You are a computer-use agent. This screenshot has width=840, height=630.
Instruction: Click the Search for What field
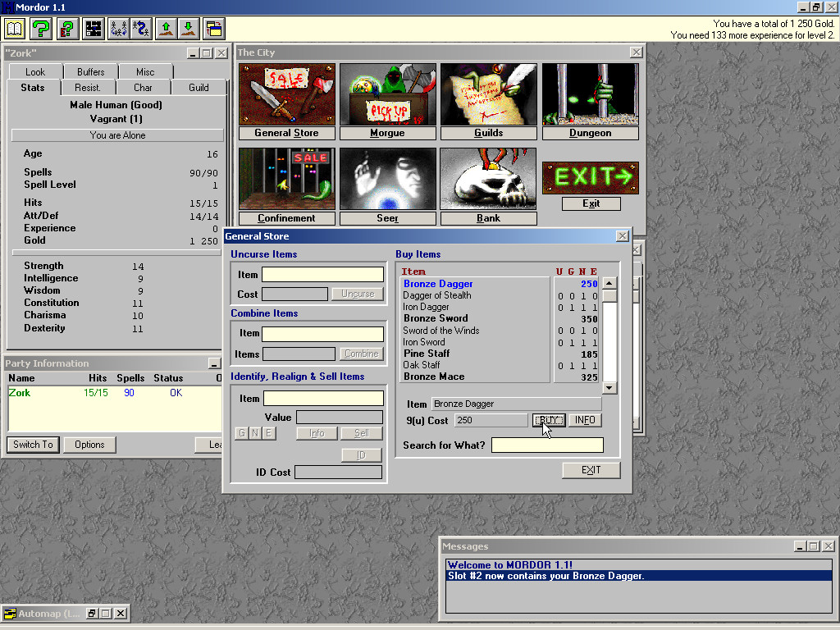point(547,445)
